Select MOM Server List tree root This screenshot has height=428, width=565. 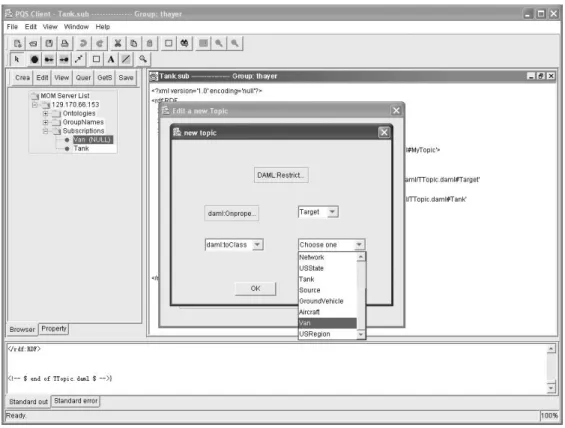point(65,96)
